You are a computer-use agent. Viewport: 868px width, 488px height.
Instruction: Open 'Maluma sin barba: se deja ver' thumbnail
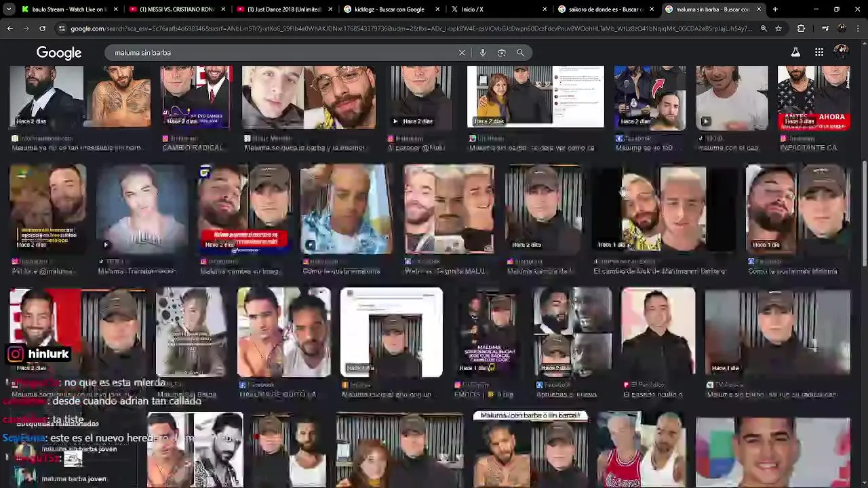tap(535, 97)
